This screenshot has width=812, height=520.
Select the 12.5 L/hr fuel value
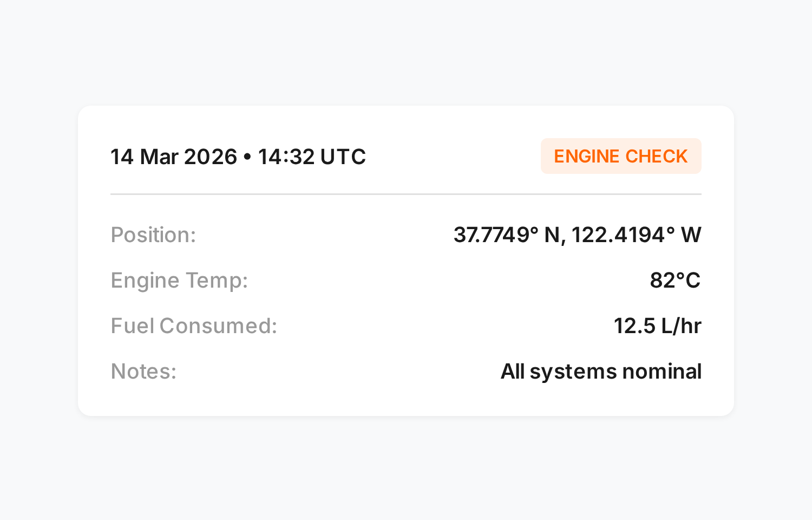pyautogui.click(x=657, y=326)
